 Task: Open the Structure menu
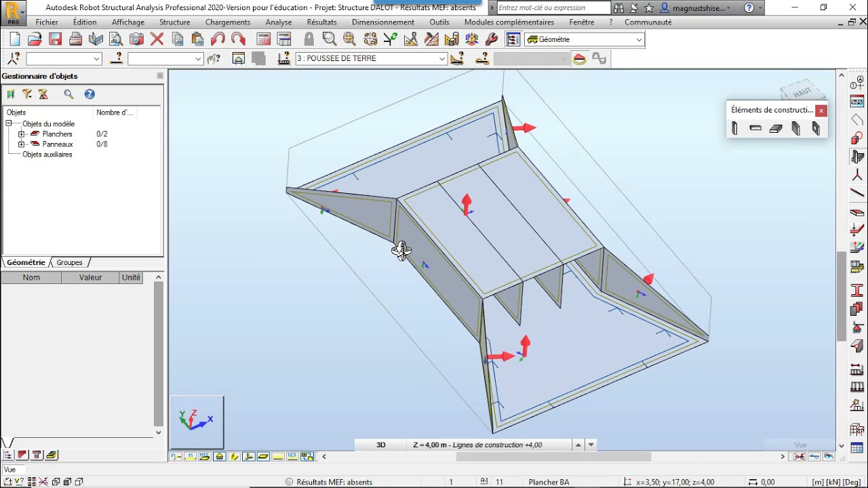pyautogui.click(x=174, y=22)
